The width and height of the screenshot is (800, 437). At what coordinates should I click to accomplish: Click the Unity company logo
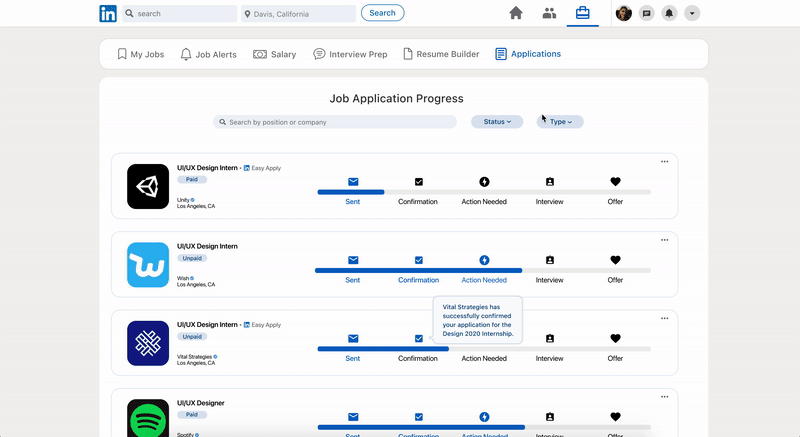click(148, 187)
